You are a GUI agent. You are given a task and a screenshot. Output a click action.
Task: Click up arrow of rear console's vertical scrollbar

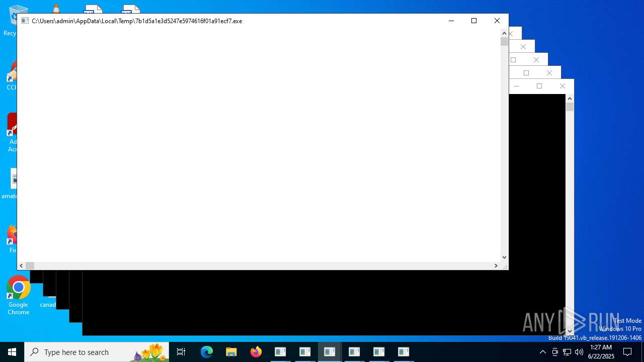click(x=570, y=99)
